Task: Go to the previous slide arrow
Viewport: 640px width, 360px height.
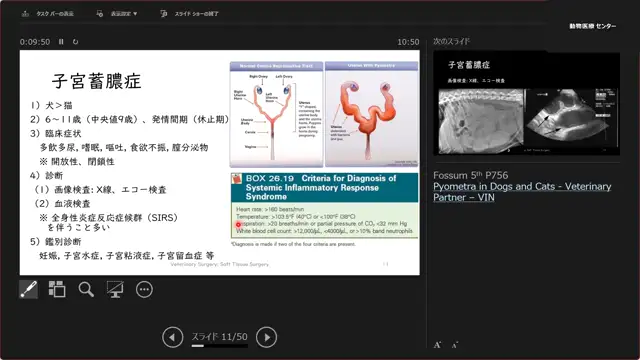Action: 172,338
